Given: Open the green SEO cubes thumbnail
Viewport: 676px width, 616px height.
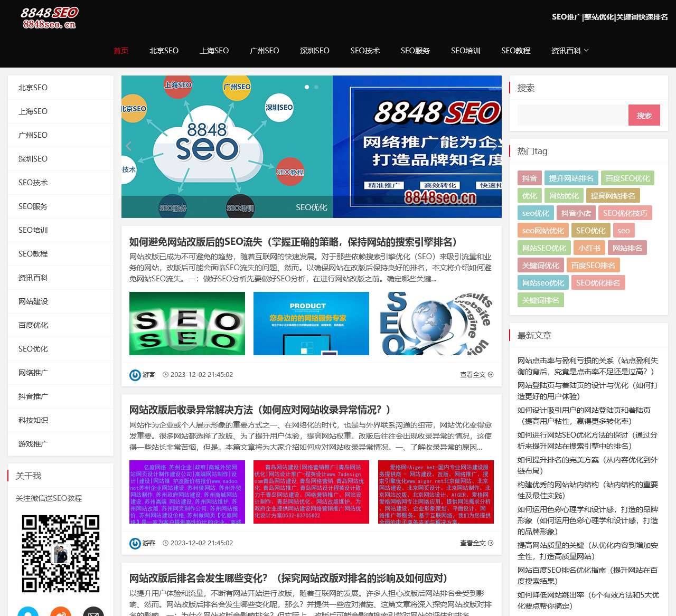Looking at the screenshot, I should [x=187, y=324].
